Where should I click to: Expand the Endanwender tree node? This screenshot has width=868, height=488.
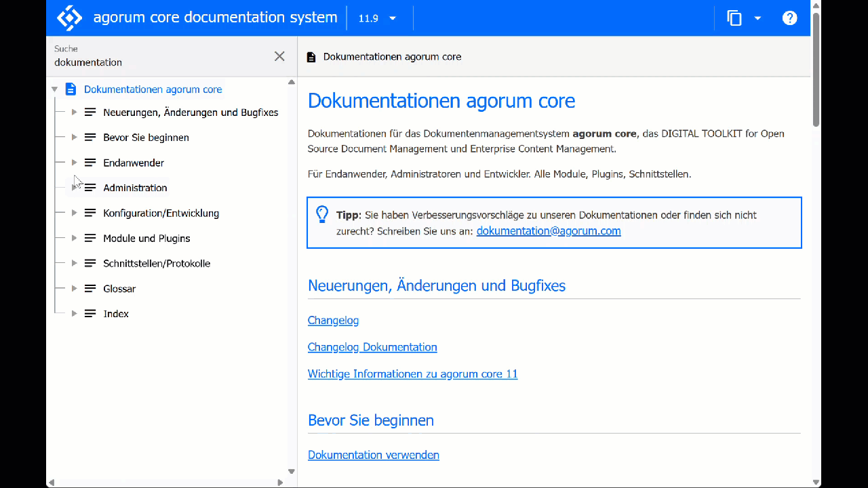(x=74, y=163)
